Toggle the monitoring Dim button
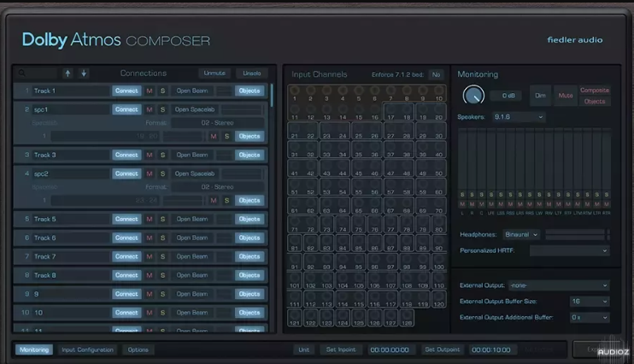This screenshot has width=634, height=364. 540,96
